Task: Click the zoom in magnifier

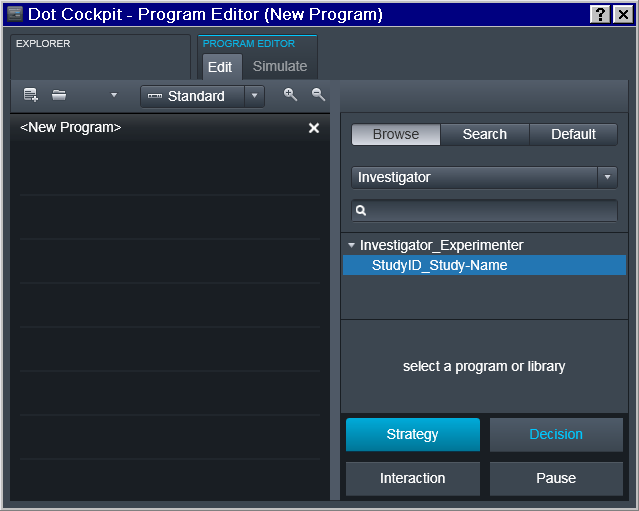Action: (290, 95)
